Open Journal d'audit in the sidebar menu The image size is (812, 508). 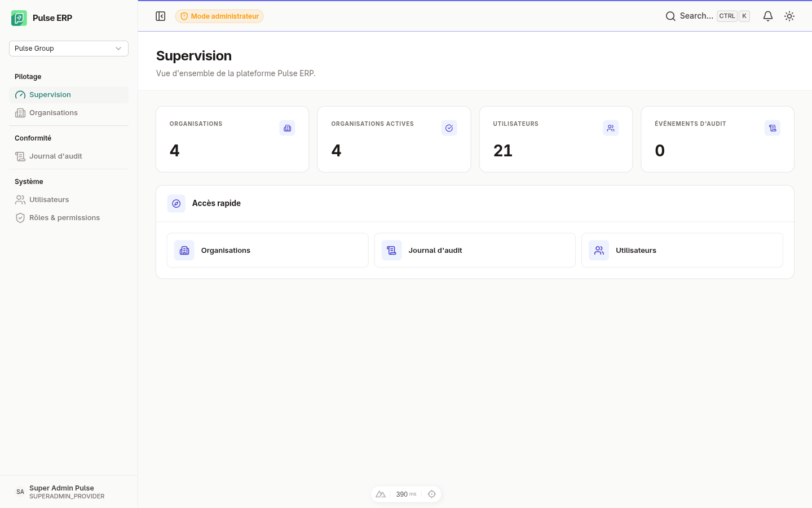[69, 156]
